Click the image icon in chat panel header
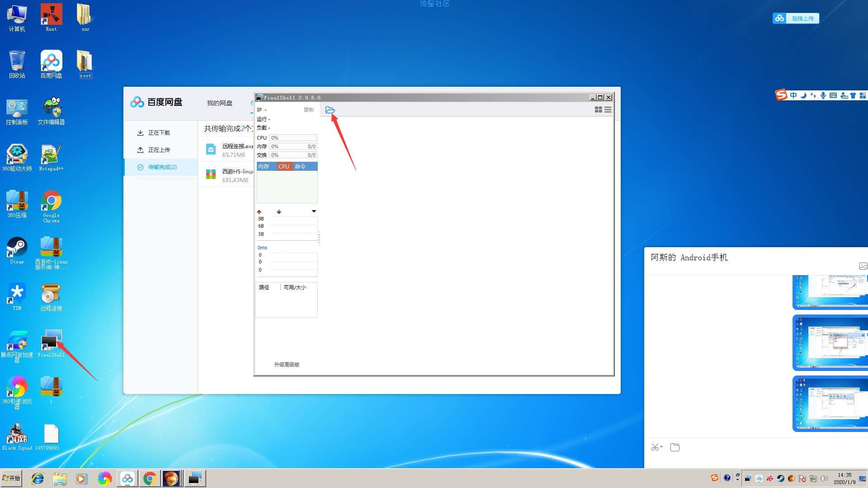This screenshot has height=488, width=868. (x=863, y=266)
